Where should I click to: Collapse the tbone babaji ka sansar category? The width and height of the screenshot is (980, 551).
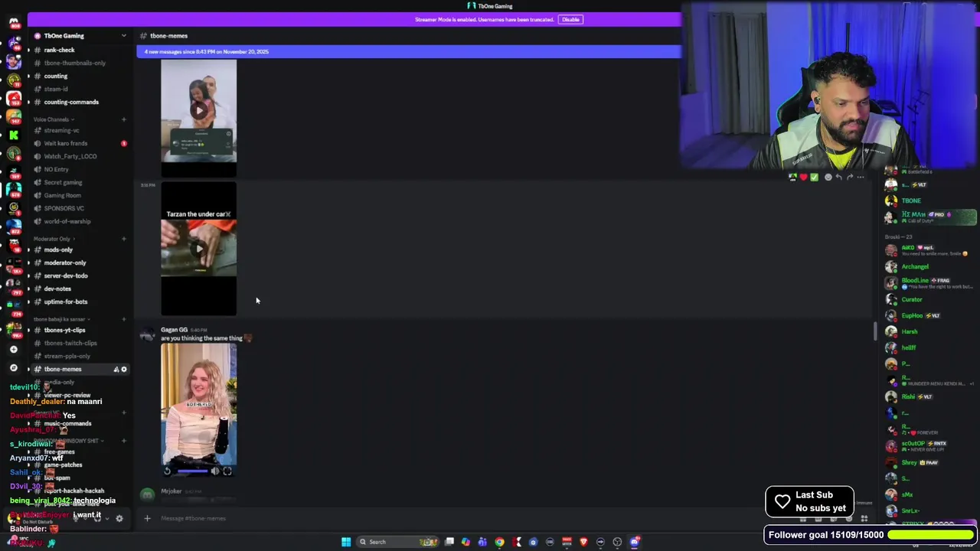[61, 319]
